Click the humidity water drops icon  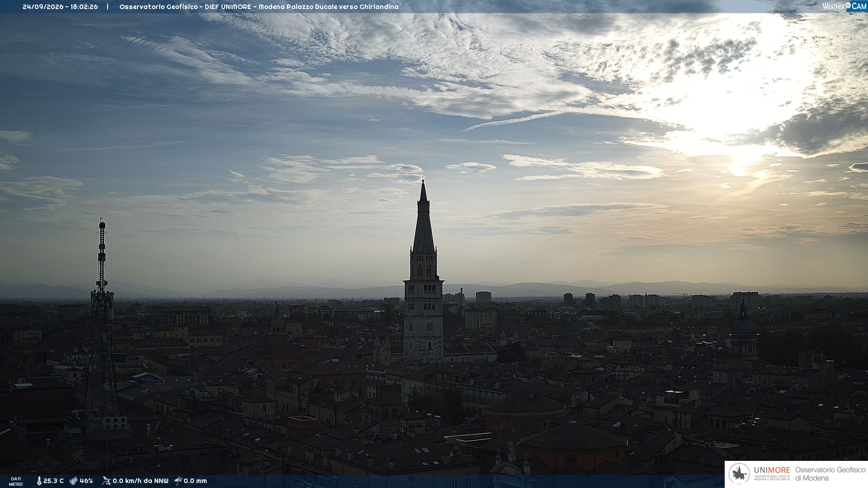tap(73, 481)
